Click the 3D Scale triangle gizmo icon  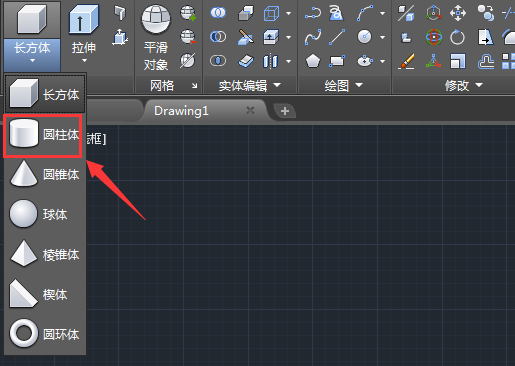pyautogui.click(x=433, y=61)
